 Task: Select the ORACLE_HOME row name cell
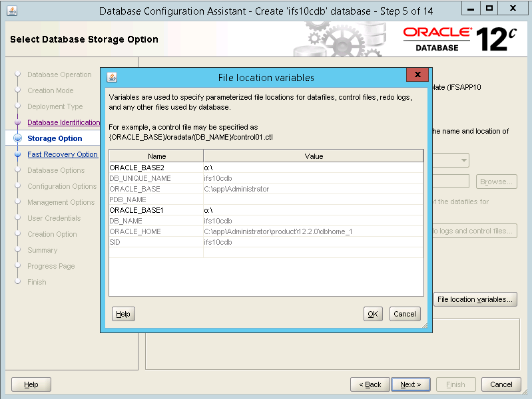(156, 231)
